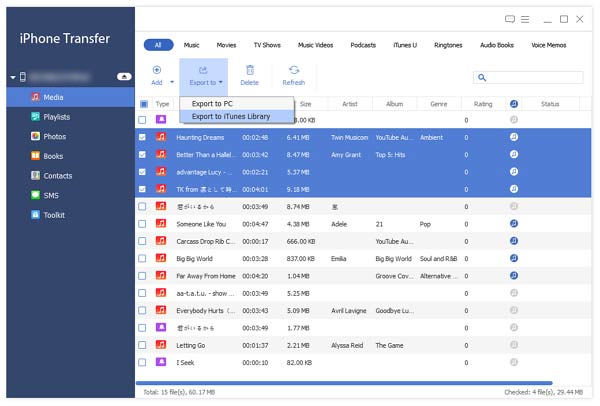
Task: Sort by the Genre column header
Action: tap(439, 104)
